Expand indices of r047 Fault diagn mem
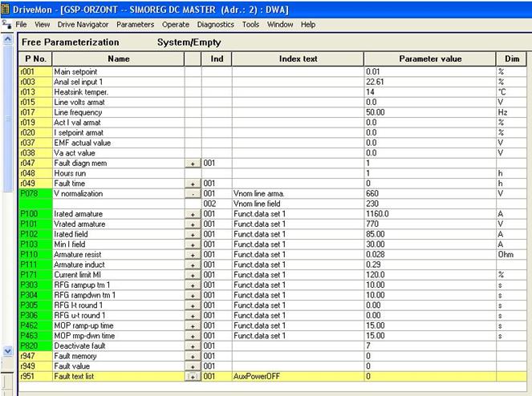 [x=193, y=164]
